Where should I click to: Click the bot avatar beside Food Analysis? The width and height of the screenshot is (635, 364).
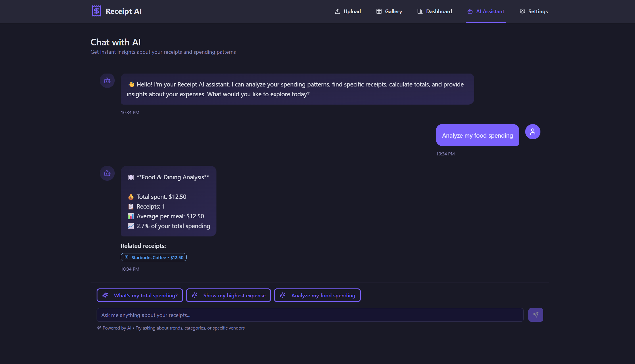[x=107, y=174]
